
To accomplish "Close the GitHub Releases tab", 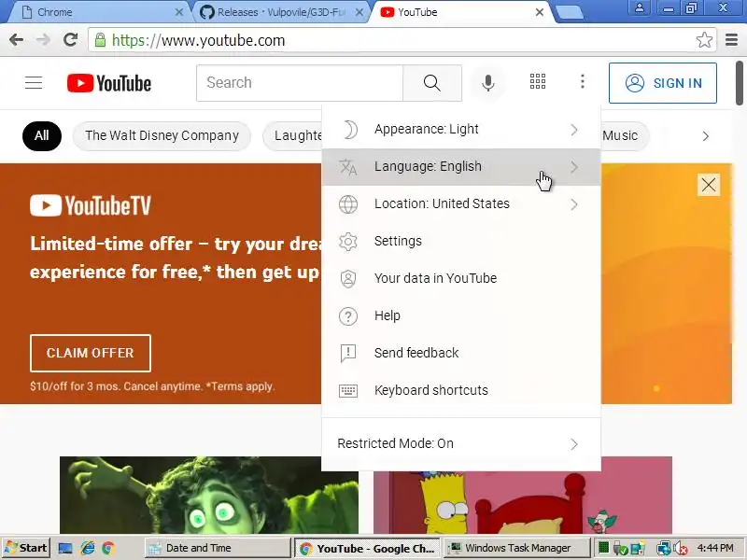I will coord(359,12).
